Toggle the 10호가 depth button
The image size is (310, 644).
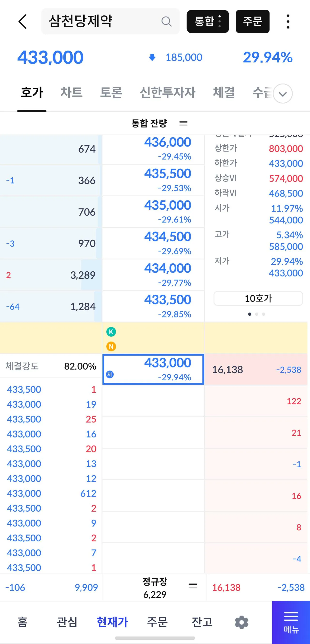pos(258,299)
